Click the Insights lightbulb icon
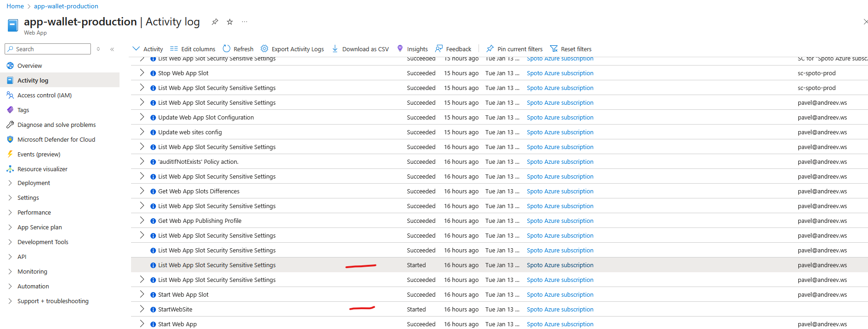868x329 pixels. pyautogui.click(x=400, y=48)
